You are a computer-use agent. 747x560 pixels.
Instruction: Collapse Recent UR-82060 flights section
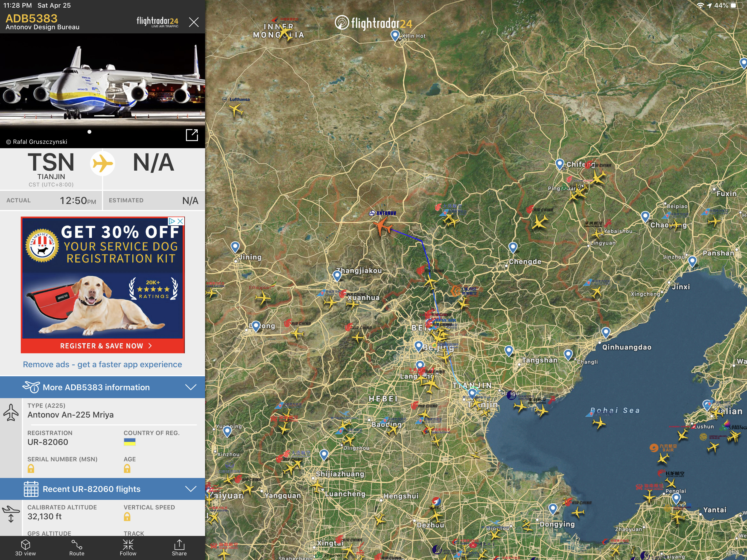tap(191, 489)
